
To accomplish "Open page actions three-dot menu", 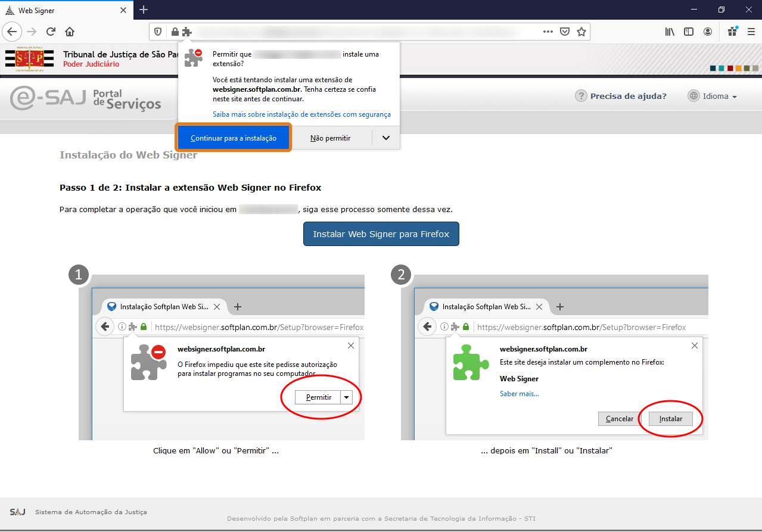I will 548,32.
